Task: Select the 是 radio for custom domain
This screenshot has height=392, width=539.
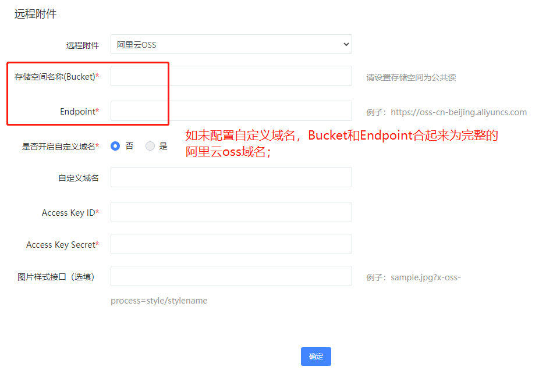Action: 150,146
